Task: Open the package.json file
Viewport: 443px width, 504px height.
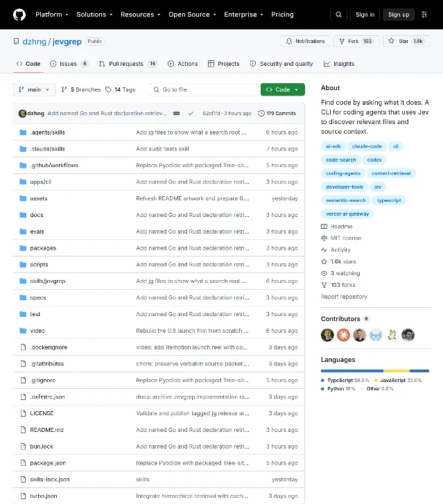Action: 48,463
